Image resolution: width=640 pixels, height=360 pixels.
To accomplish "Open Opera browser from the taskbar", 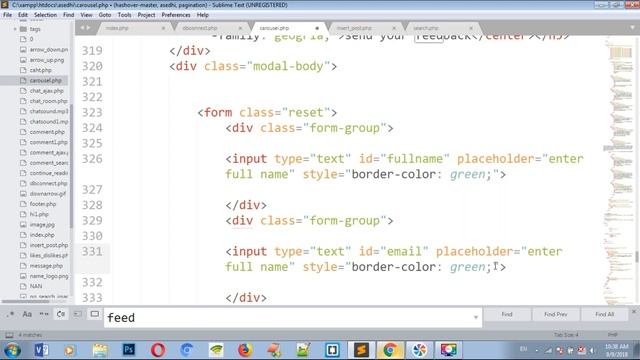I will click(158, 350).
